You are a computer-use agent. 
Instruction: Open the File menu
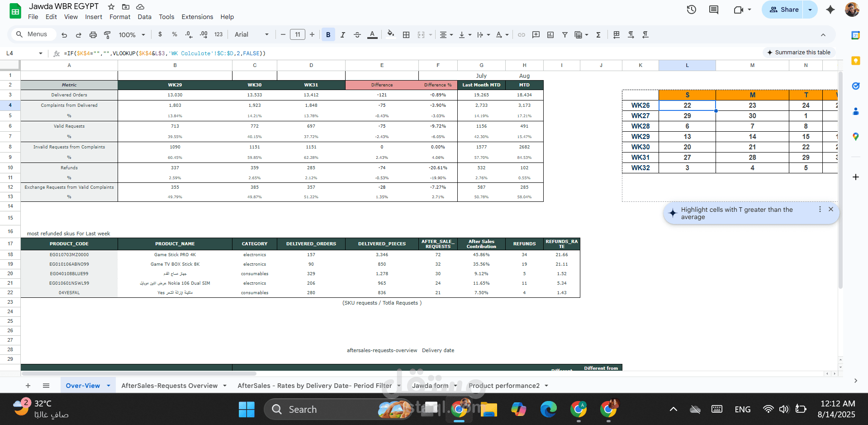[x=33, y=17]
